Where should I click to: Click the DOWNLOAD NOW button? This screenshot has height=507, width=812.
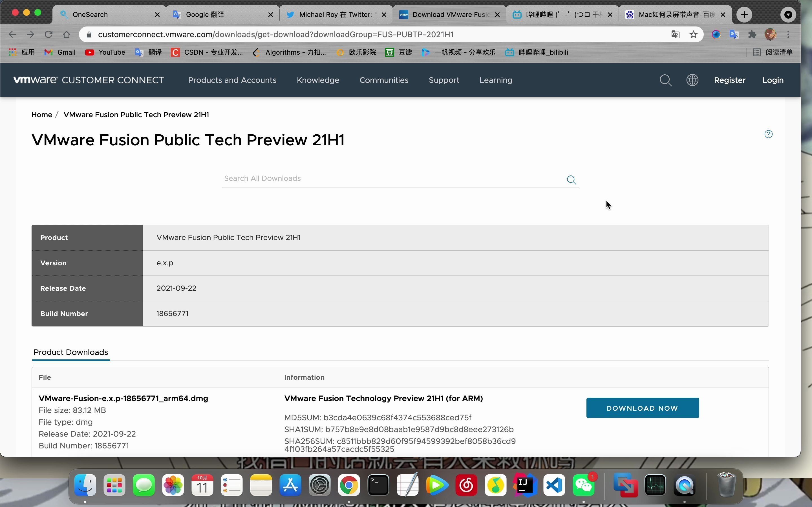[x=642, y=408]
